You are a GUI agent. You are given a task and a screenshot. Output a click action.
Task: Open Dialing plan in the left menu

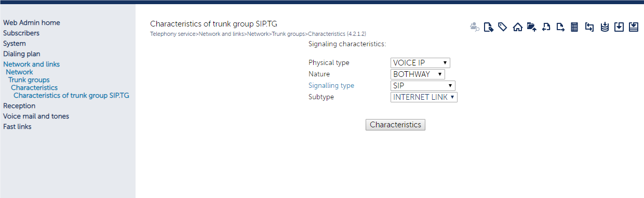click(x=22, y=54)
